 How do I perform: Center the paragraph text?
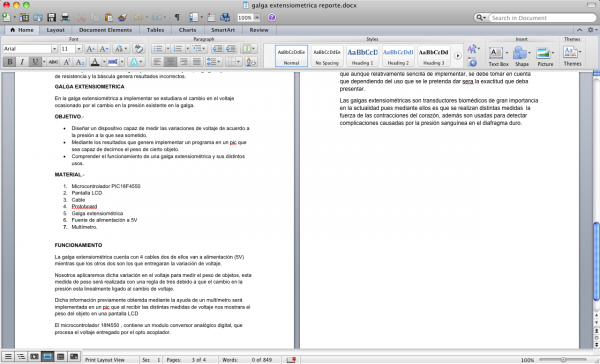pos(170,62)
